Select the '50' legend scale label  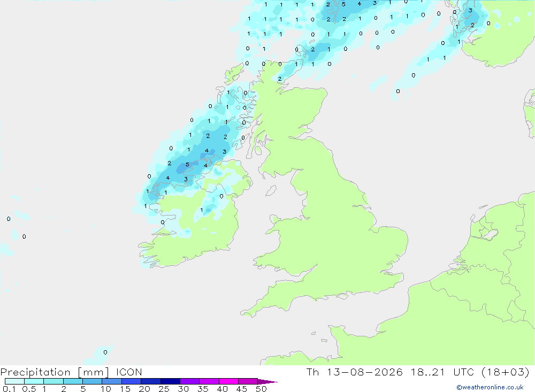[x=261, y=389]
